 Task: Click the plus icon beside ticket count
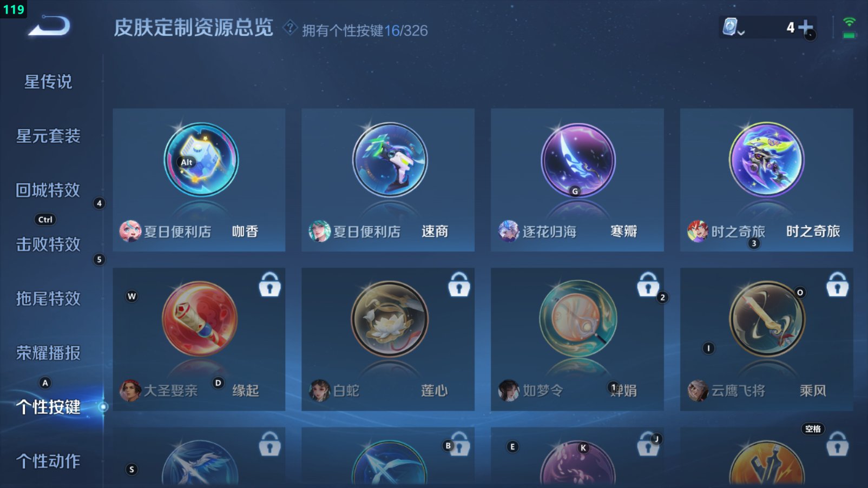(x=805, y=27)
